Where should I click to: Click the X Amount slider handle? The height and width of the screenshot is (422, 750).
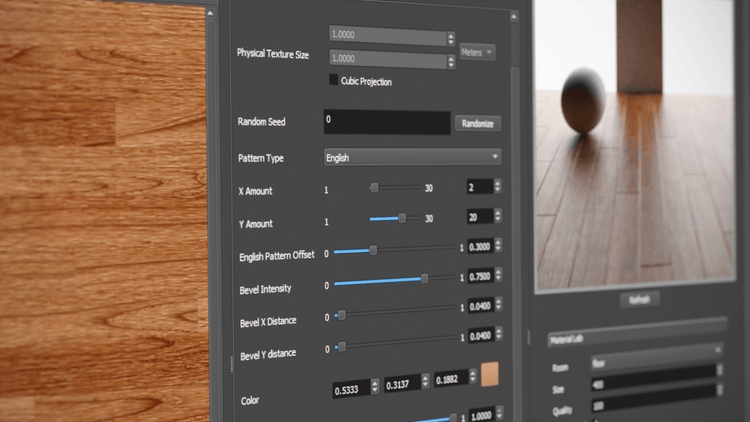375,188
